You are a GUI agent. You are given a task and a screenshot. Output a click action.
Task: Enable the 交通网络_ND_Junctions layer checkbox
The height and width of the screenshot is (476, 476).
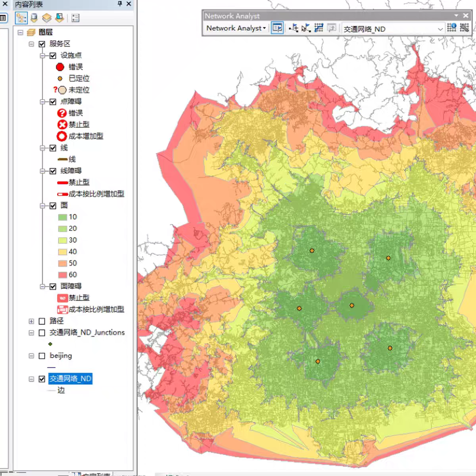(x=42, y=333)
